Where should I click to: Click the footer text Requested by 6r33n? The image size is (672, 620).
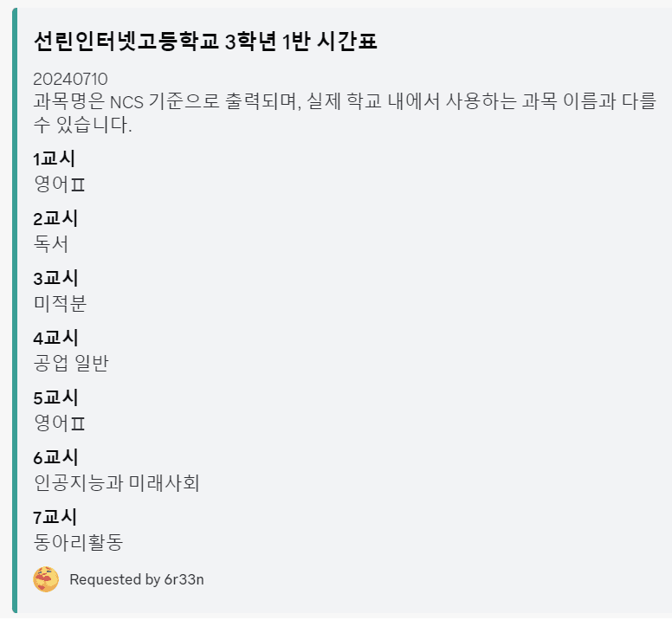pyautogui.click(x=137, y=579)
